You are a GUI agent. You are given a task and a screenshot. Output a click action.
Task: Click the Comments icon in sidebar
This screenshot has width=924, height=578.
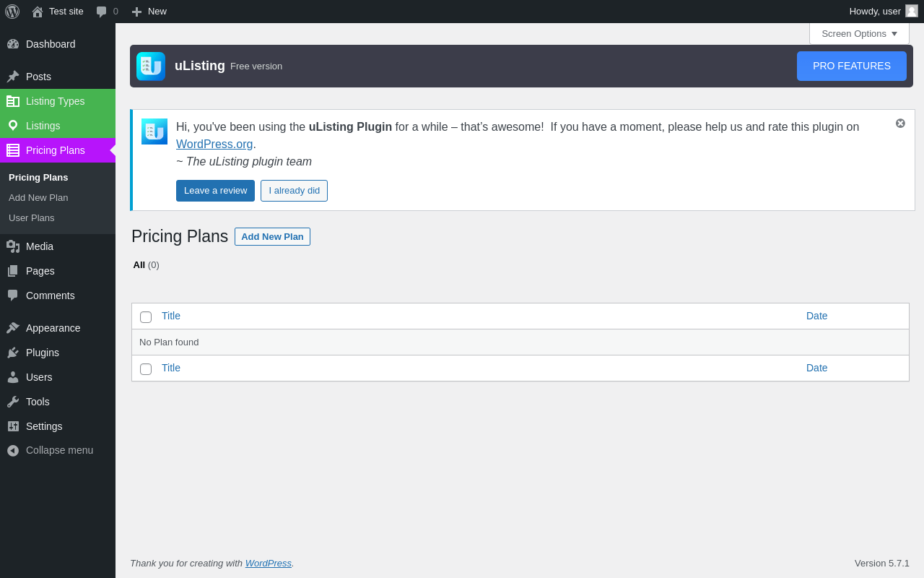pyautogui.click(x=13, y=296)
